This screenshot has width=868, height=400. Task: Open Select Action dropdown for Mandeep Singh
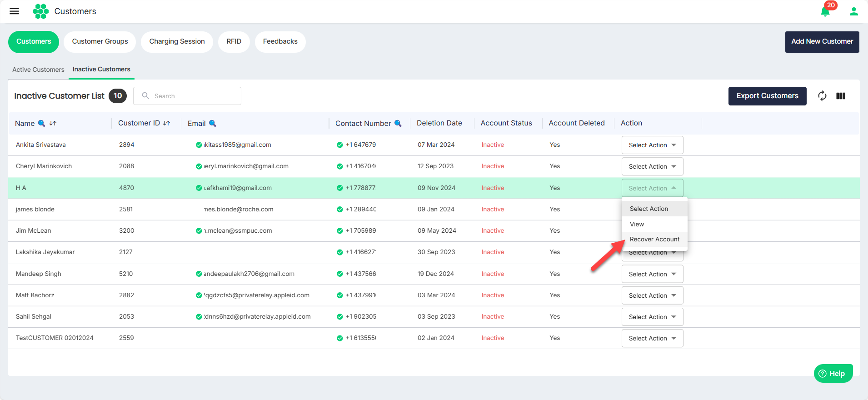tap(652, 274)
